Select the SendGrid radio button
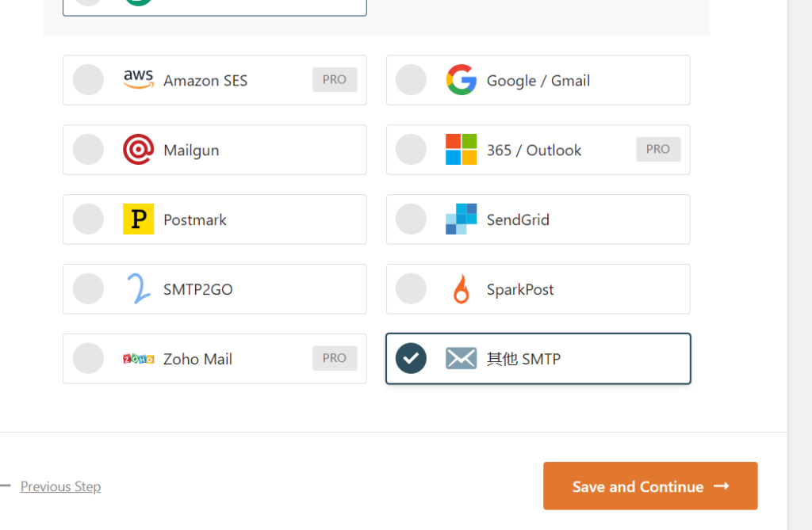The image size is (812, 530). point(412,219)
